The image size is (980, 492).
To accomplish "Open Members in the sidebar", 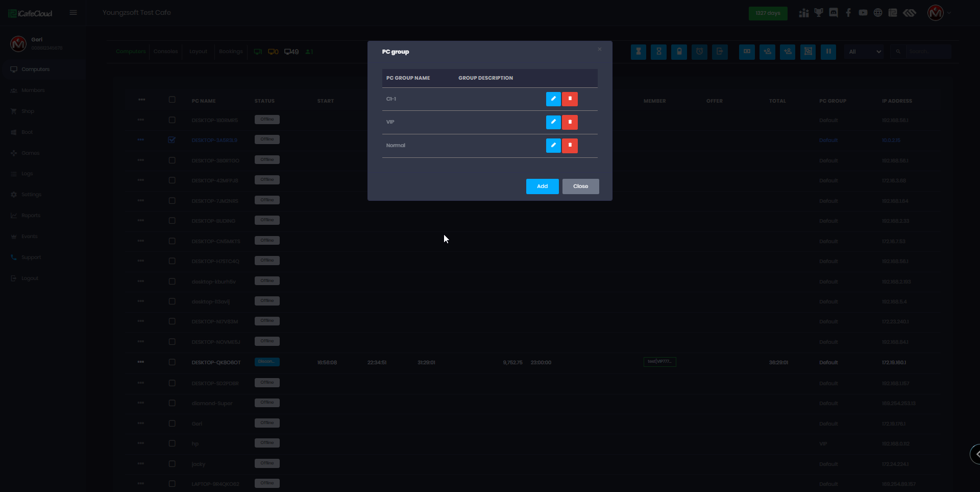I will point(33,90).
